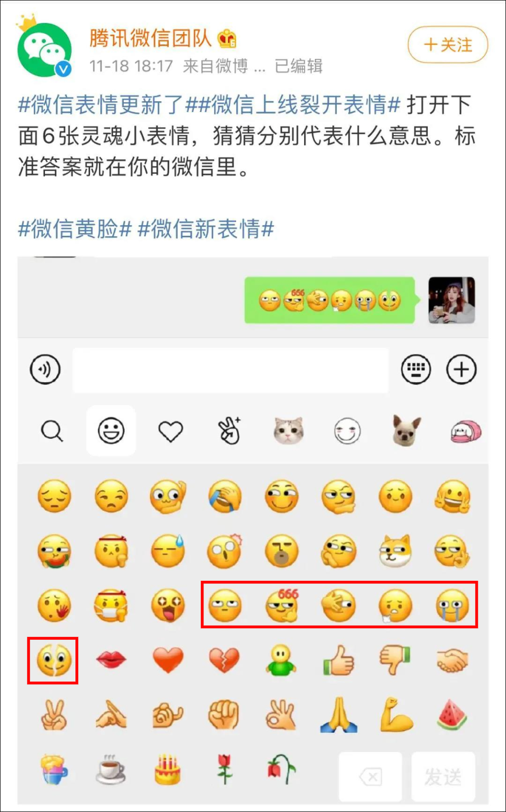Choose the thumbs up emoji
This screenshot has width=506, height=812.
pos(338,660)
